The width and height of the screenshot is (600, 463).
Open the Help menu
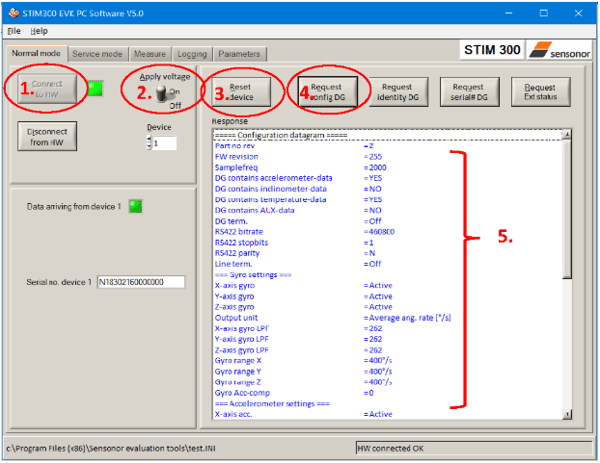(x=39, y=31)
